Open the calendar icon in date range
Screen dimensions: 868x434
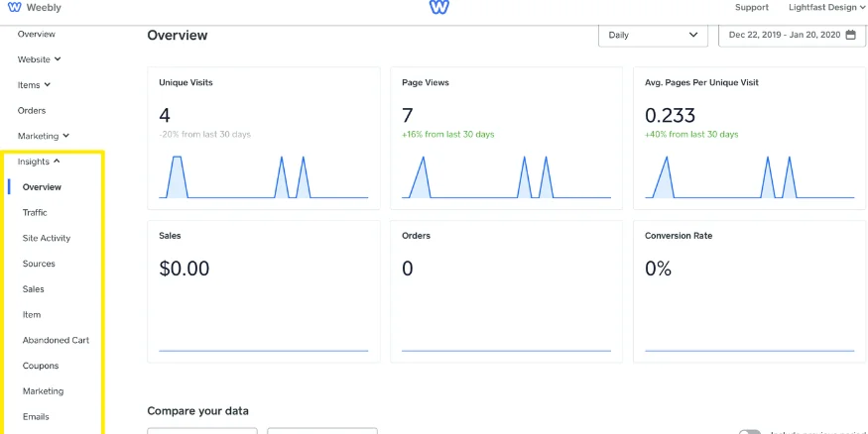851,35
